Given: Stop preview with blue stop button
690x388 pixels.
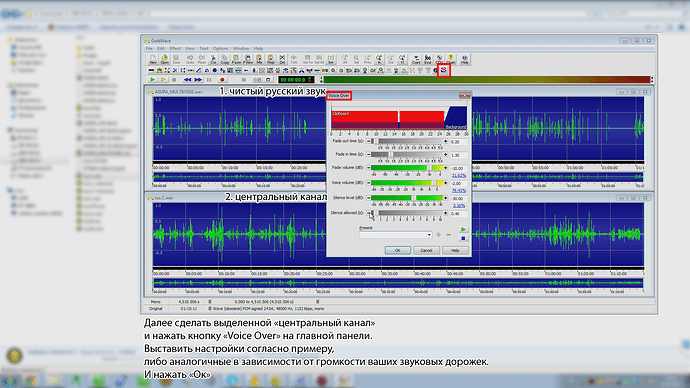Looking at the screenshot, I should [463, 238].
